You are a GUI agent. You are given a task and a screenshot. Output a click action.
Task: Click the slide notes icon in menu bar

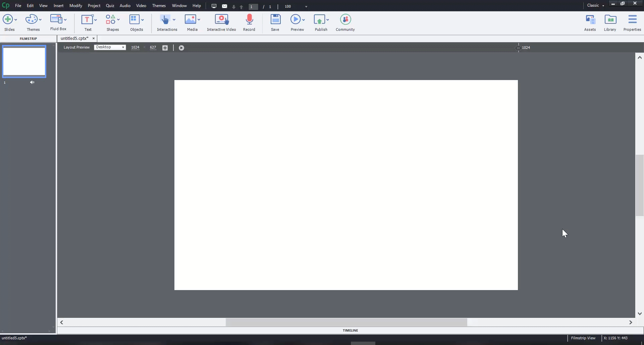[x=214, y=6]
